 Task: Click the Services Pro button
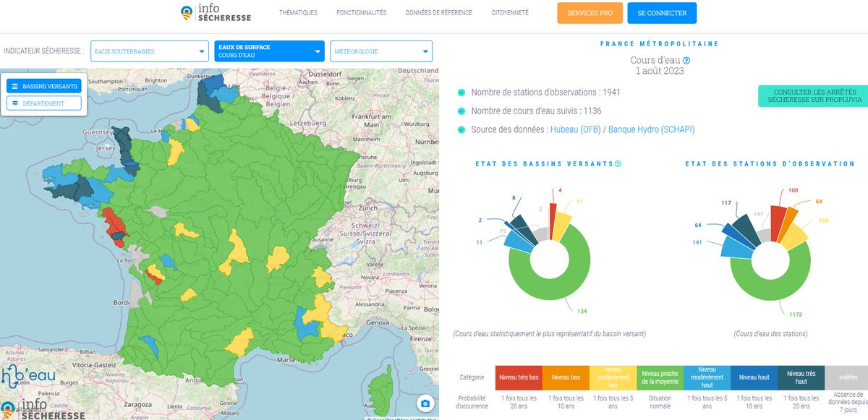590,13
